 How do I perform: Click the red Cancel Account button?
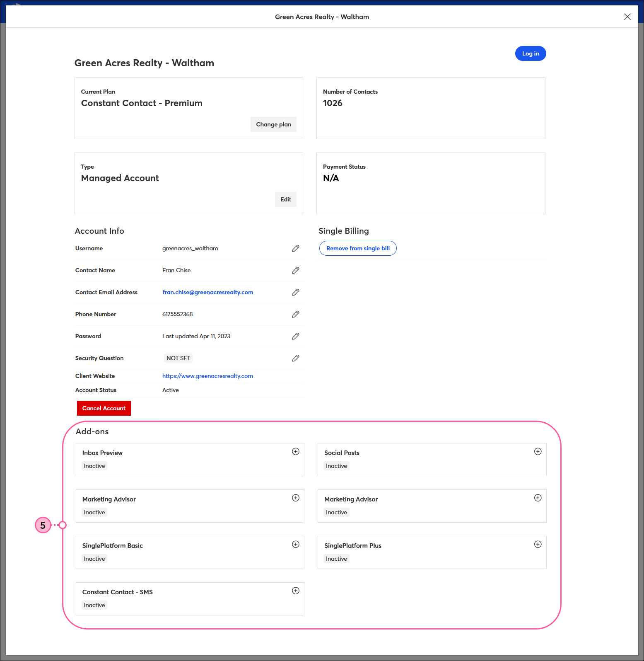click(x=104, y=408)
